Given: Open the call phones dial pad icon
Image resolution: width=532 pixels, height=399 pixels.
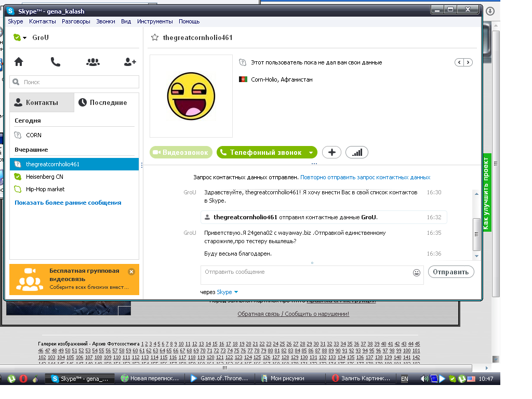Looking at the screenshot, I should [55, 62].
